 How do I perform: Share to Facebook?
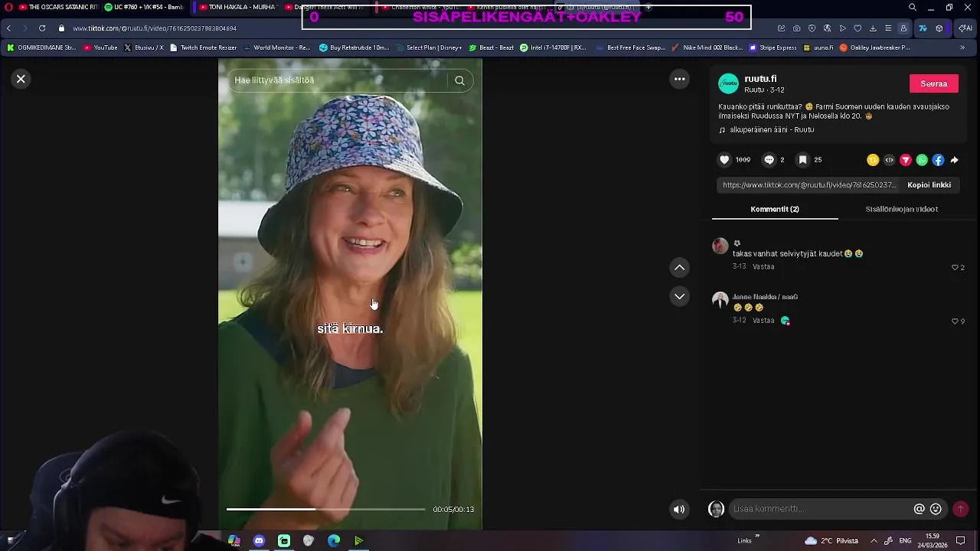coord(938,160)
